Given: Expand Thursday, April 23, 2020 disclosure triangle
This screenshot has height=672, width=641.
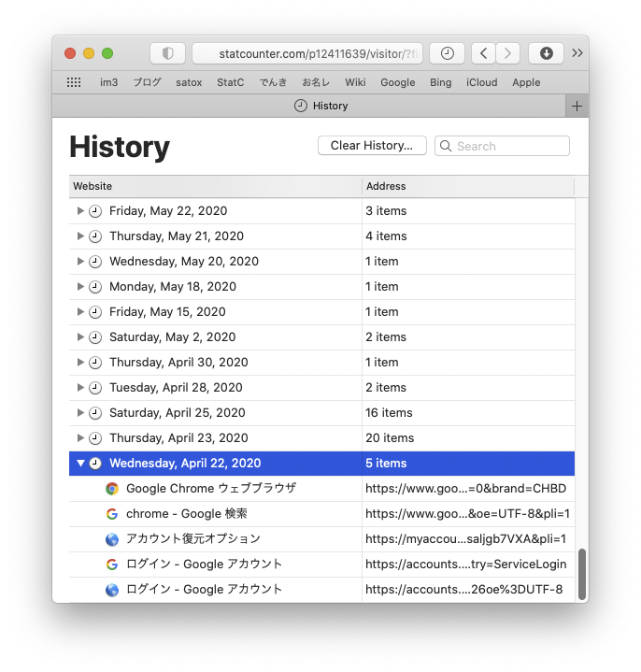Looking at the screenshot, I should 80,438.
